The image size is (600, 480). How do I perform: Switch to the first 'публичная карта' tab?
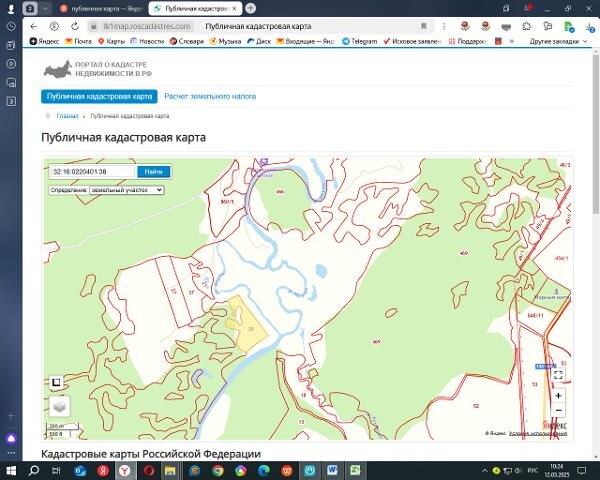100,8
